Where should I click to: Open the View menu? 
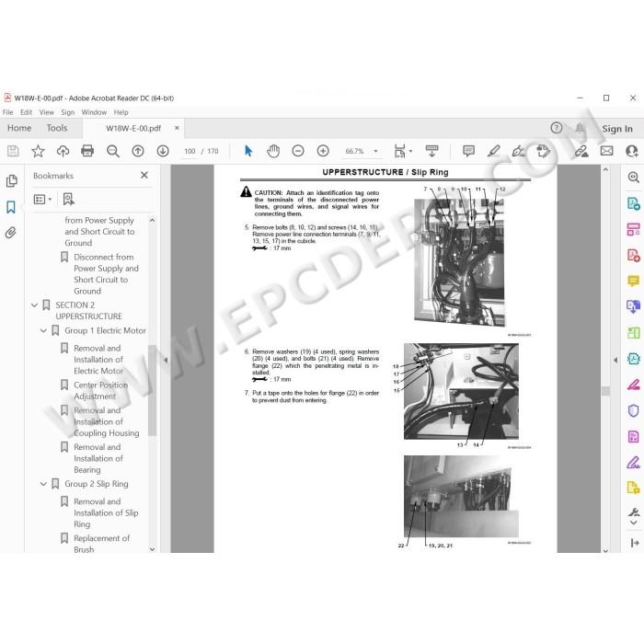(x=46, y=112)
